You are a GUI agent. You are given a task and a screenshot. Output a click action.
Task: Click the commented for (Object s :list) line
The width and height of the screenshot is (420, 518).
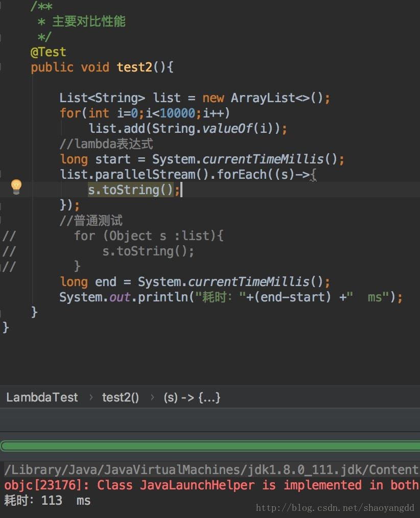pyautogui.click(x=149, y=236)
